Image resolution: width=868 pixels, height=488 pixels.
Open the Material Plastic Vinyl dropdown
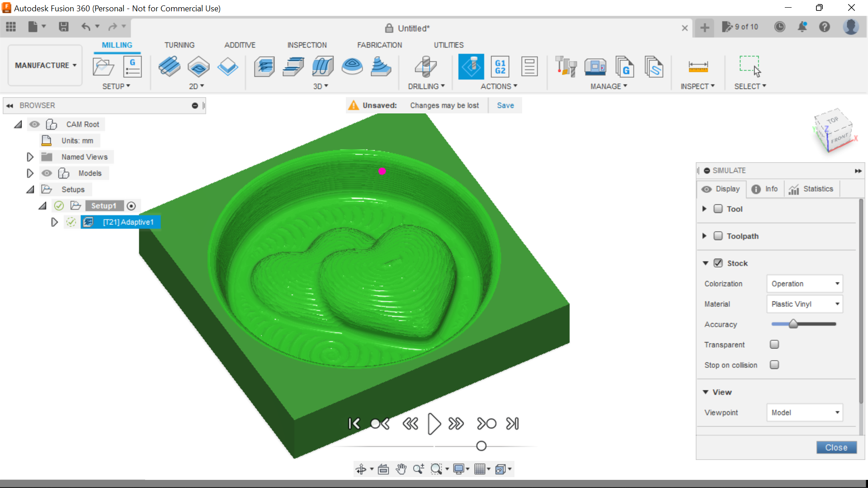(805, 304)
